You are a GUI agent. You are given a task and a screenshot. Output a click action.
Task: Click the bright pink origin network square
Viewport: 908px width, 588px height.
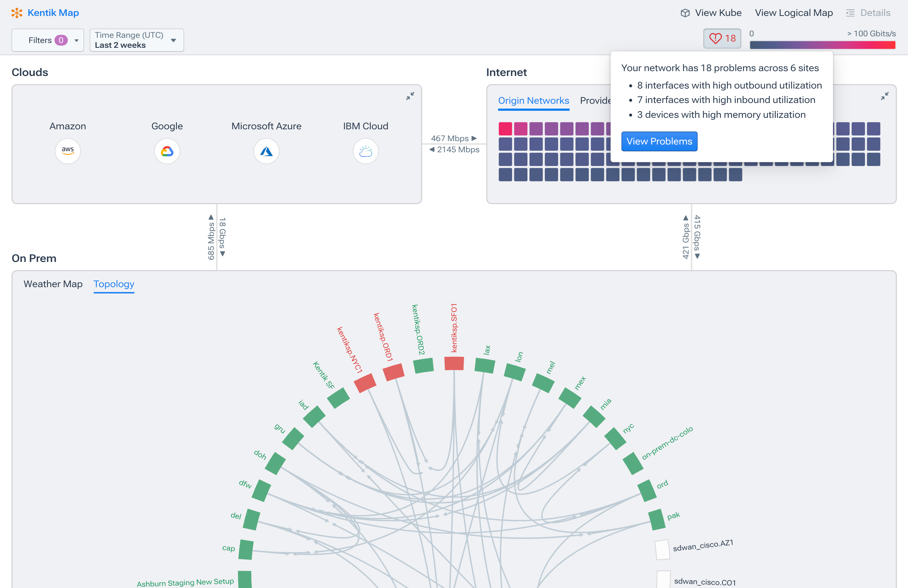505,129
